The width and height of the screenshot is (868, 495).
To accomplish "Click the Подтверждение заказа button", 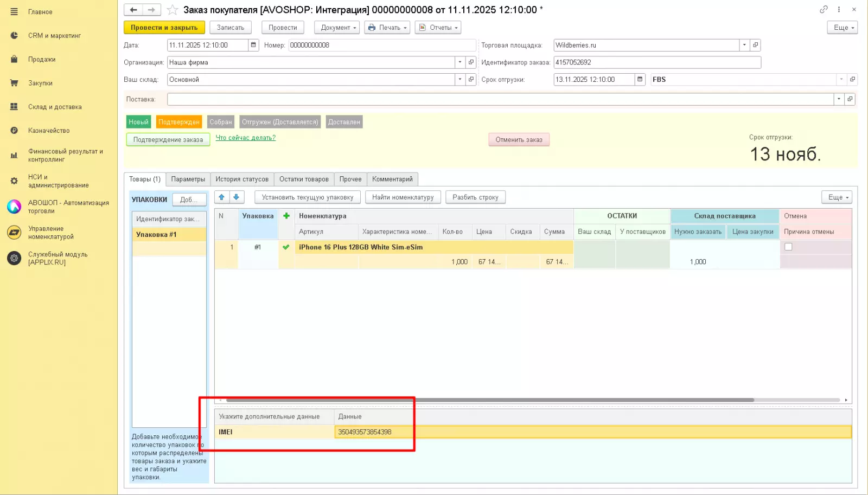I will point(168,140).
